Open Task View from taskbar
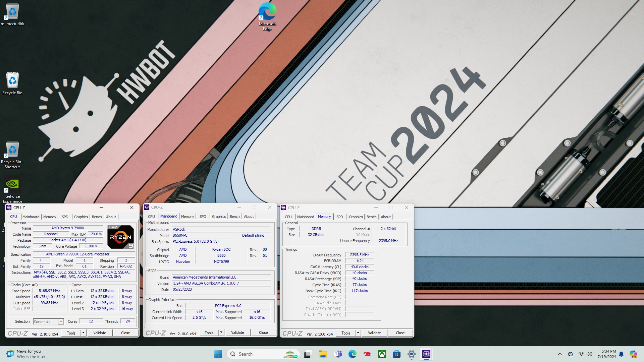This screenshot has width=644, height=362. (308, 354)
